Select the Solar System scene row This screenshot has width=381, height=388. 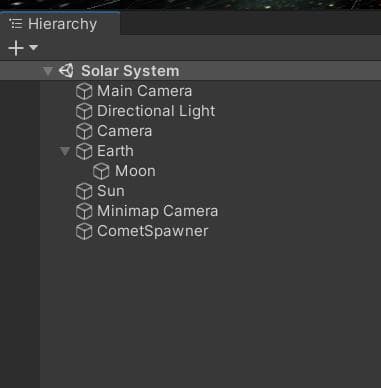(x=190, y=71)
